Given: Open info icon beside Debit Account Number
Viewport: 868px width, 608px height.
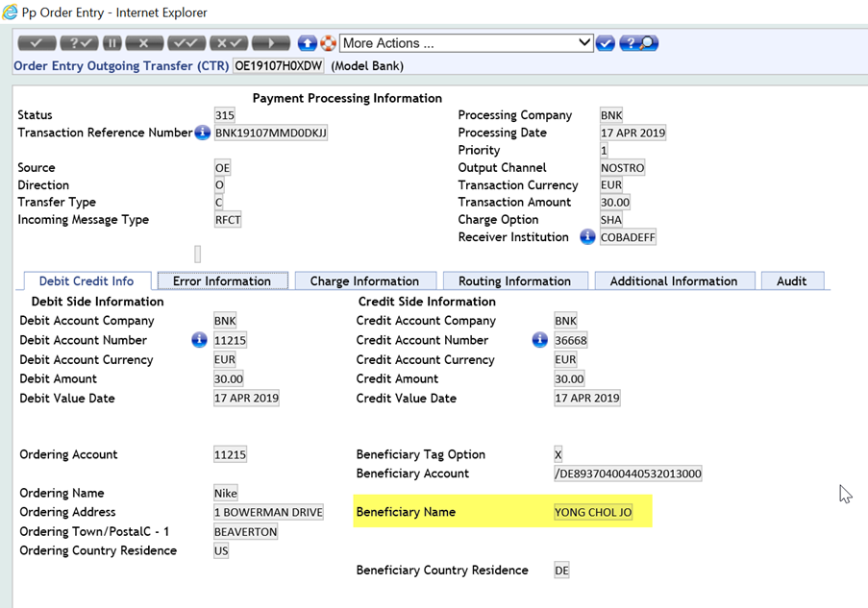Looking at the screenshot, I should tap(199, 339).
